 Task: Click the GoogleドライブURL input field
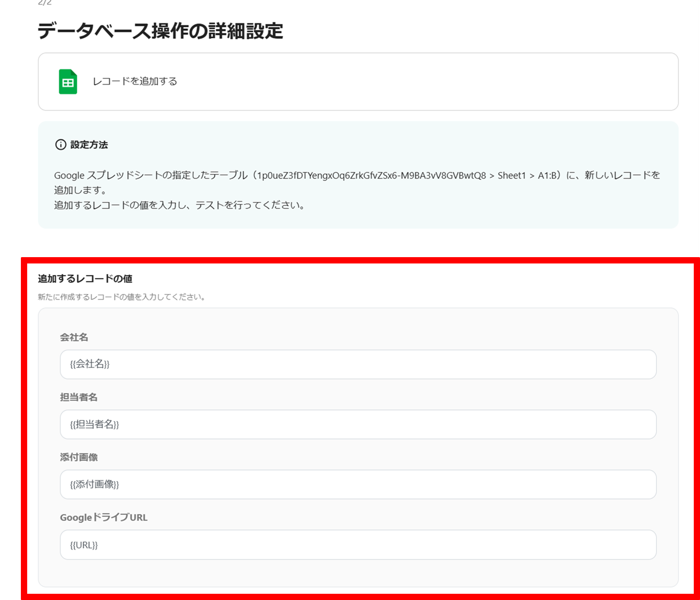pyautogui.click(x=358, y=545)
